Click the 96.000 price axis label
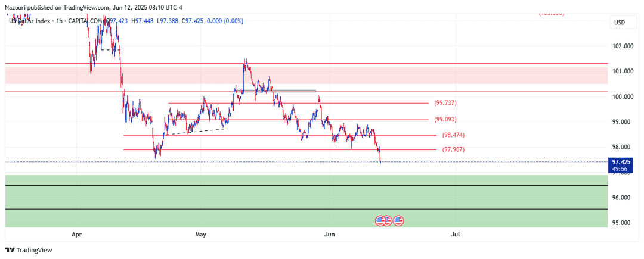644x259 pixels. [622, 198]
